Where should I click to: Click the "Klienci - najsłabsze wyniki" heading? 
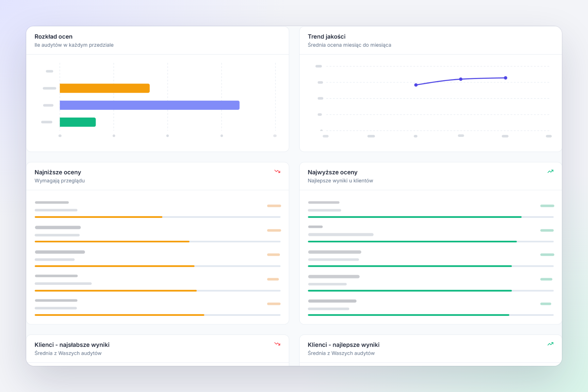pyautogui.click(x=72, y=345)
